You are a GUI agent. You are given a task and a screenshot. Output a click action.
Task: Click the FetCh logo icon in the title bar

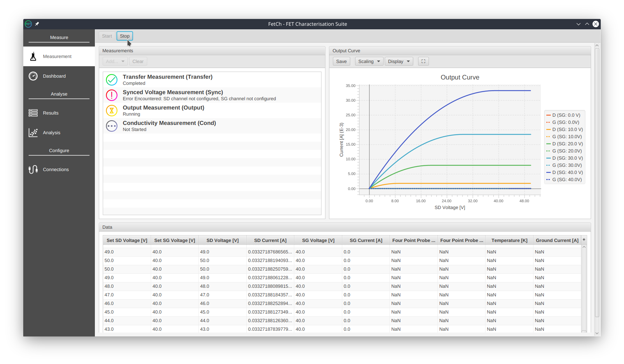click(x=28, y=24)
